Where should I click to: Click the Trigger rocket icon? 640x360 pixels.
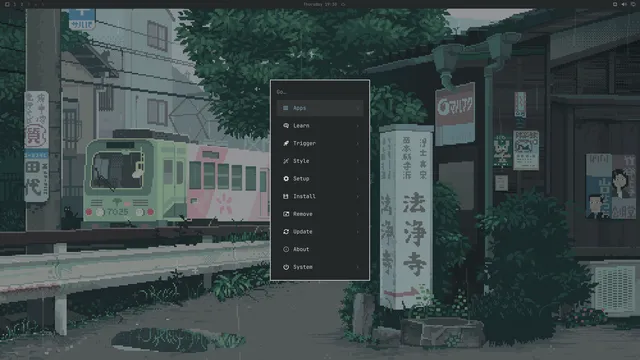pos(286,143)
